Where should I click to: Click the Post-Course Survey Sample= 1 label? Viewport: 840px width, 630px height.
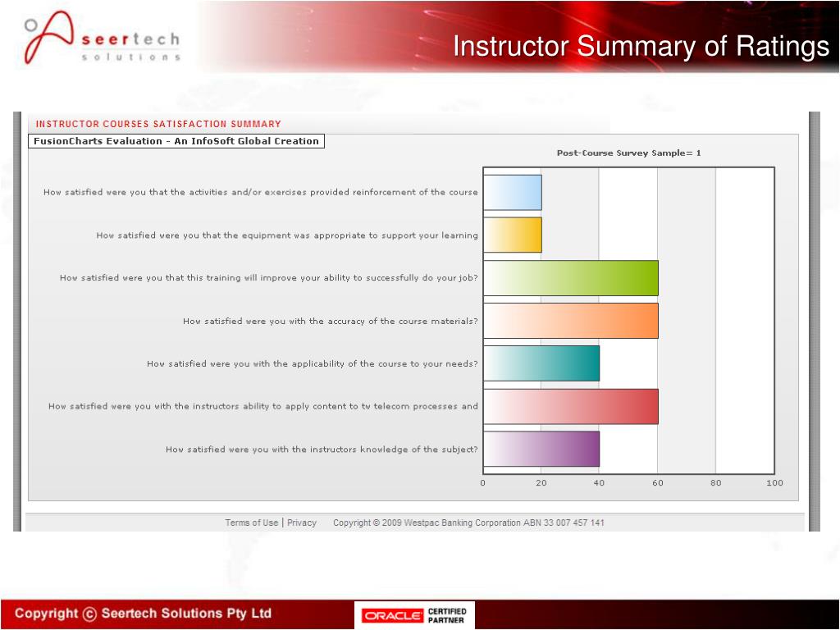tap(629, 153)
